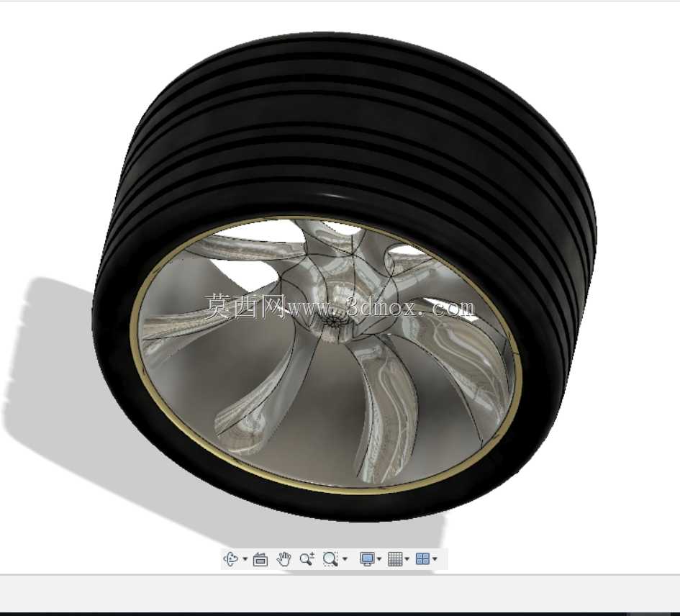This screenshot has height=616, width=680.
Task: Activate the Look At tool
Action: point(260,559)
